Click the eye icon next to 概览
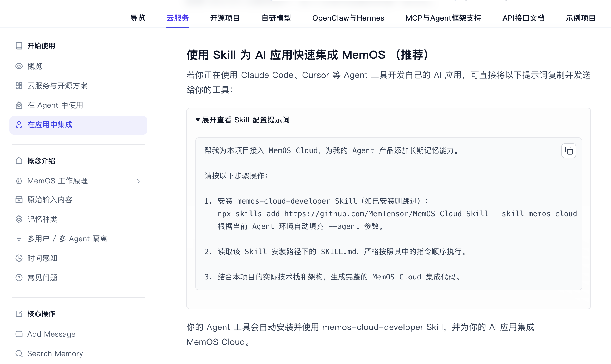This screenshot has width=611, height=364. coord(19,66)
